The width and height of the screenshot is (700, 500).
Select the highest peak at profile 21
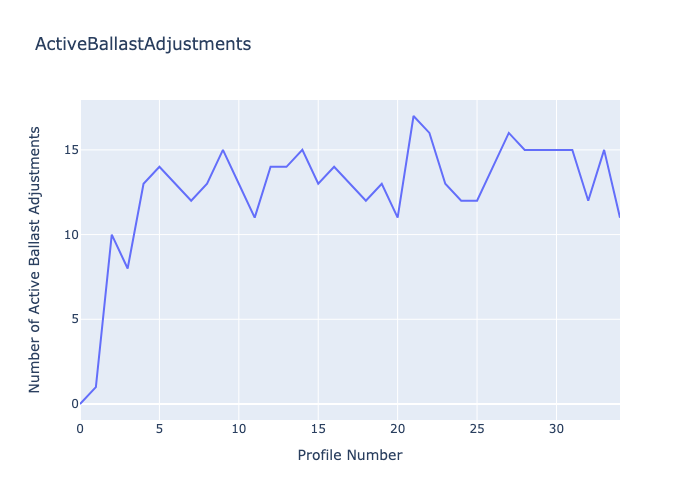(x=413, y=116)
